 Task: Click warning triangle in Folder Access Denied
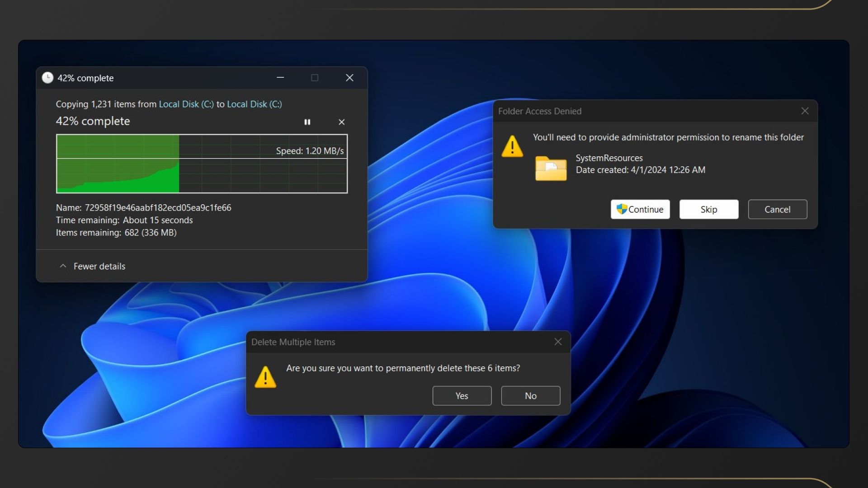pyautogui.click(x=512, y=146)
